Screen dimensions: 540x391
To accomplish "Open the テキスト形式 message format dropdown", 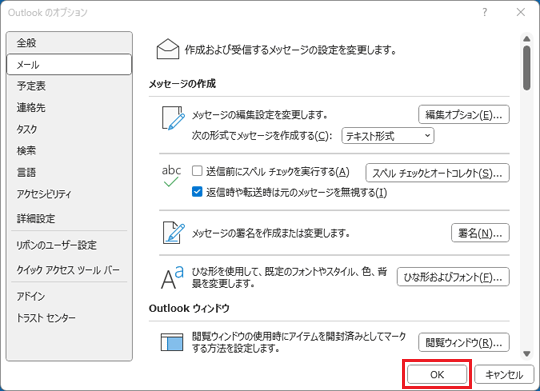I will coord(388,136).
